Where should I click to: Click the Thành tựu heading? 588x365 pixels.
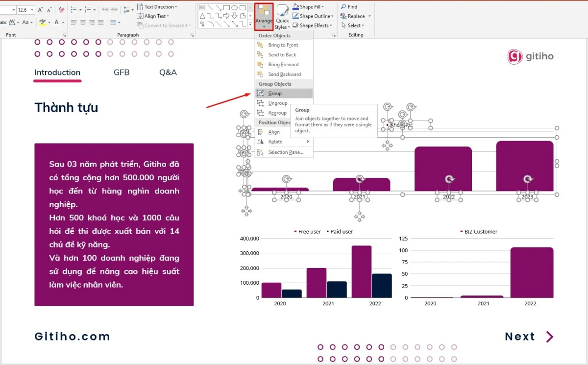pyautogui.click(x=66, y=108)
